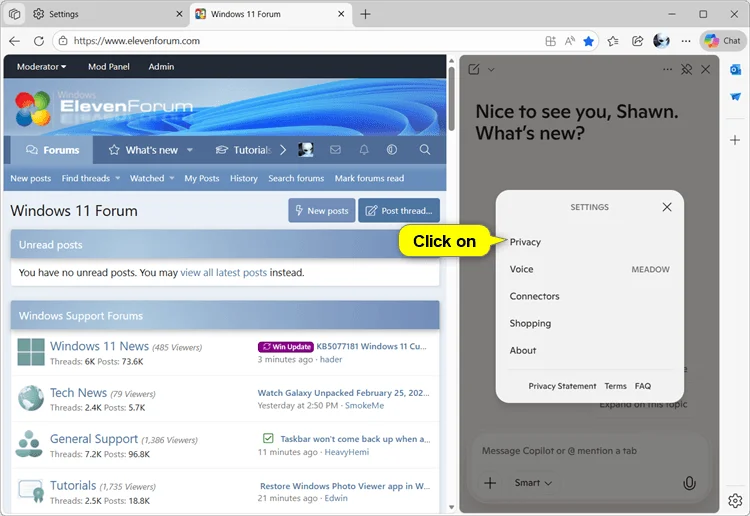This screenshot has height=516, width=750.
Task: Close the Copilot pane
Action: pyautogui.click(x=706, y=70)
